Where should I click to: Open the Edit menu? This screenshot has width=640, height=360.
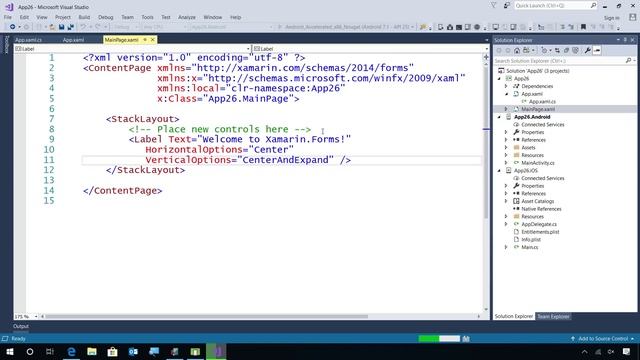click(x=24, y=17)
